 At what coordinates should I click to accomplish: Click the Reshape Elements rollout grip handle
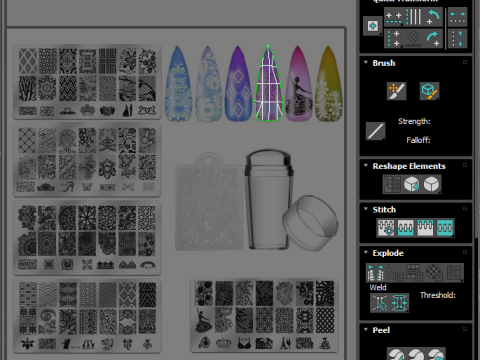pyautogui.click(x=465, y=165)
